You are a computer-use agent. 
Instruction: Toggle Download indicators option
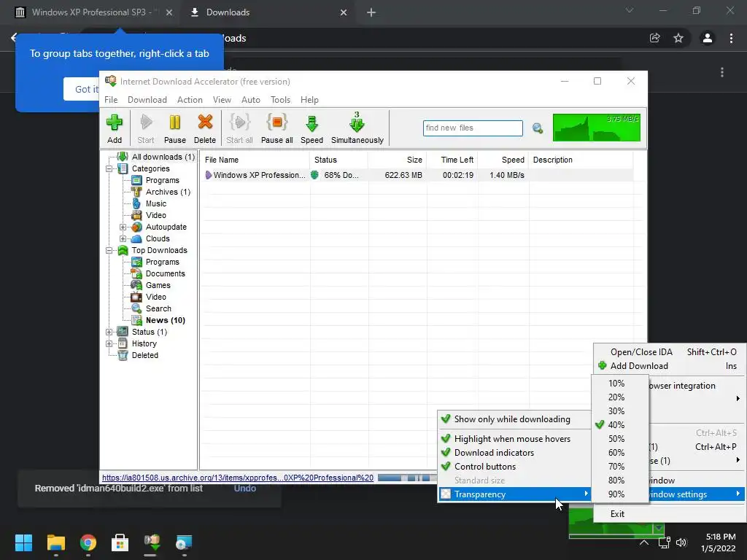[514, 452]
